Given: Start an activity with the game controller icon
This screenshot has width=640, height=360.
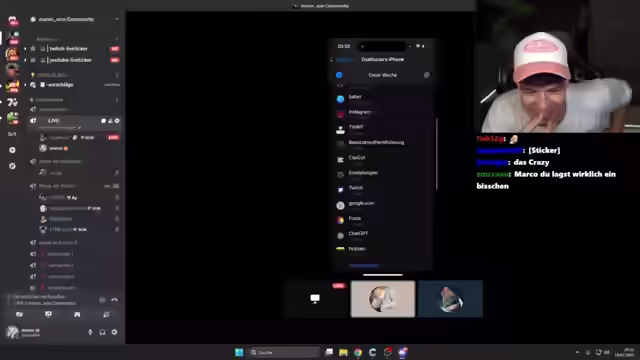Looking at the screenshot, I should click(x=77, y=315).
